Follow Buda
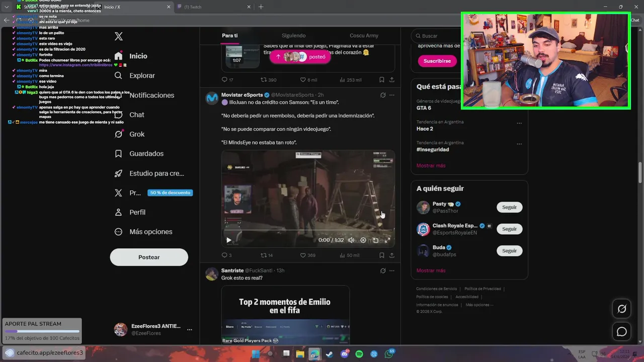The height and width of the screenshot is (362, 644). point(509,250)
